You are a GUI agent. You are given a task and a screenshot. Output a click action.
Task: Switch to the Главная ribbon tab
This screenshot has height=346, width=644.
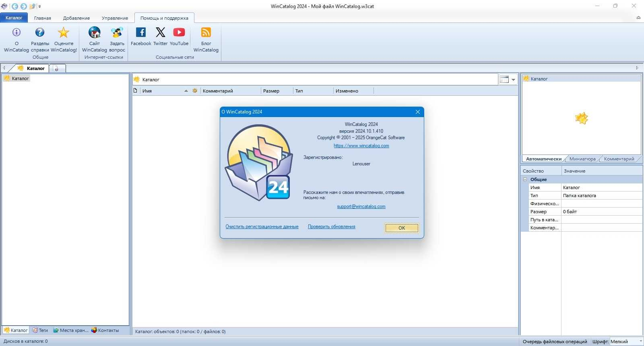(x=43, y=18)
